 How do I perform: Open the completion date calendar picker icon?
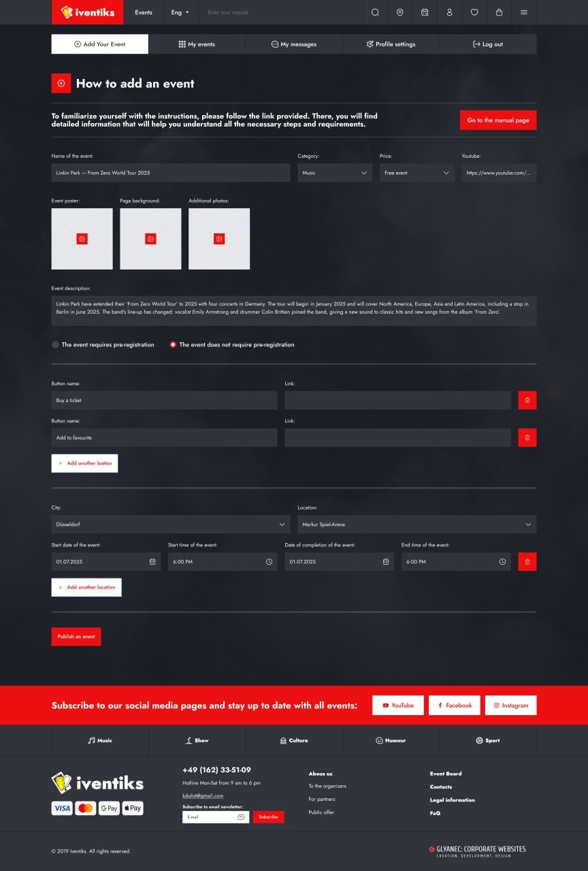386,562
